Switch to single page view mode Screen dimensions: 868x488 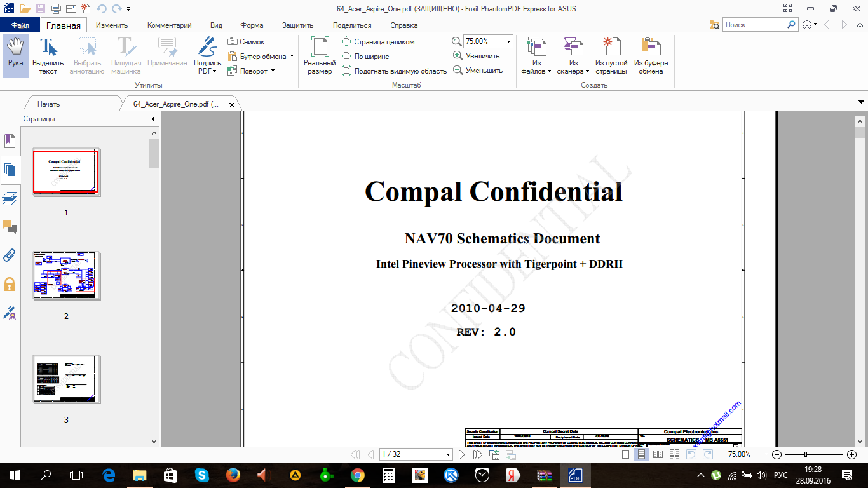[626, 454]
